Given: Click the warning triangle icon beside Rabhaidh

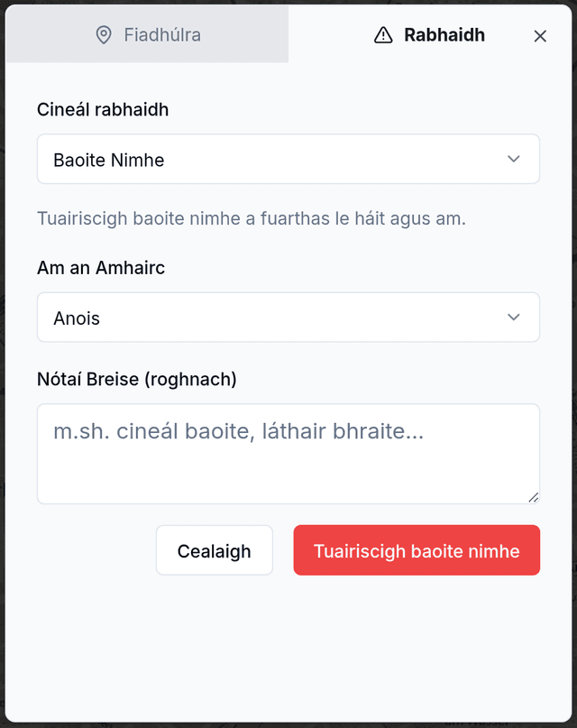Looking at the screenshot, I should pyautogui.click(x=383, y=35).
